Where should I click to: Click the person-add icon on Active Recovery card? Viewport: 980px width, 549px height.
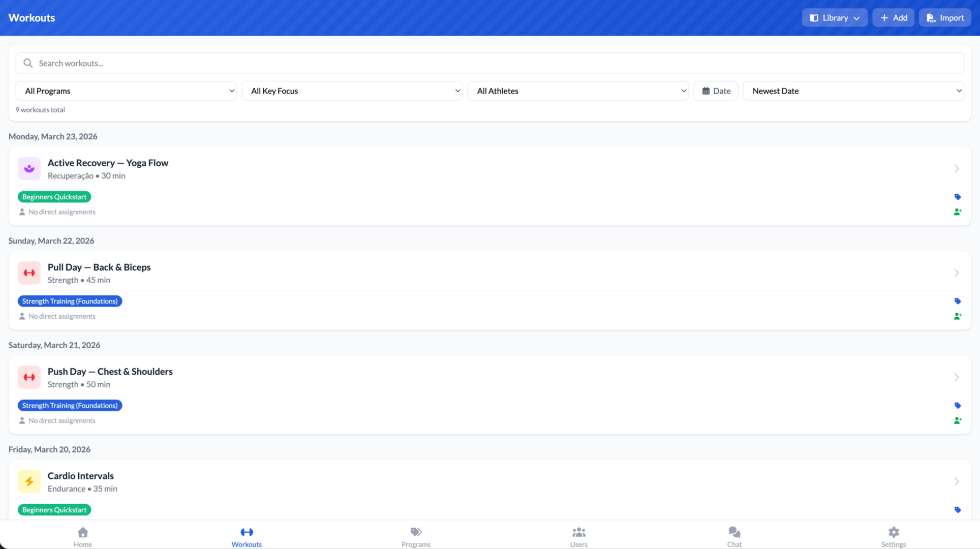pyautogui.click(x=958, y=211)
